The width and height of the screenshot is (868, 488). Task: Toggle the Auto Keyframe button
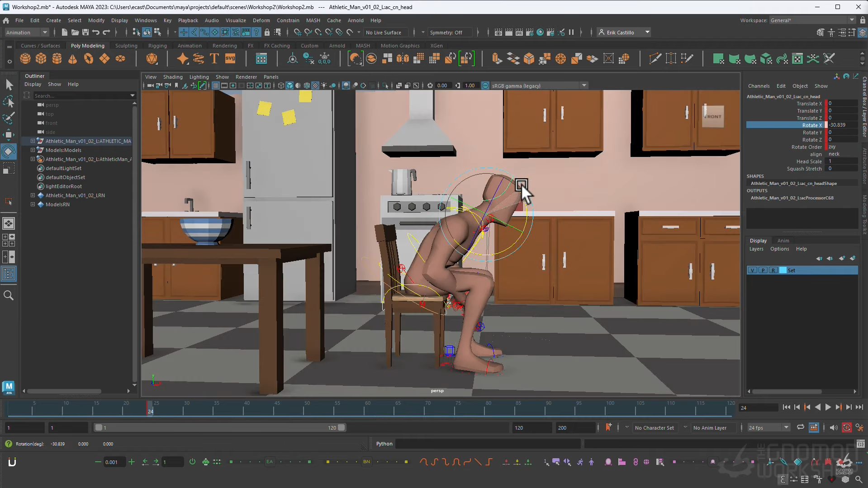pyautogui.click(x=847, y=427)
